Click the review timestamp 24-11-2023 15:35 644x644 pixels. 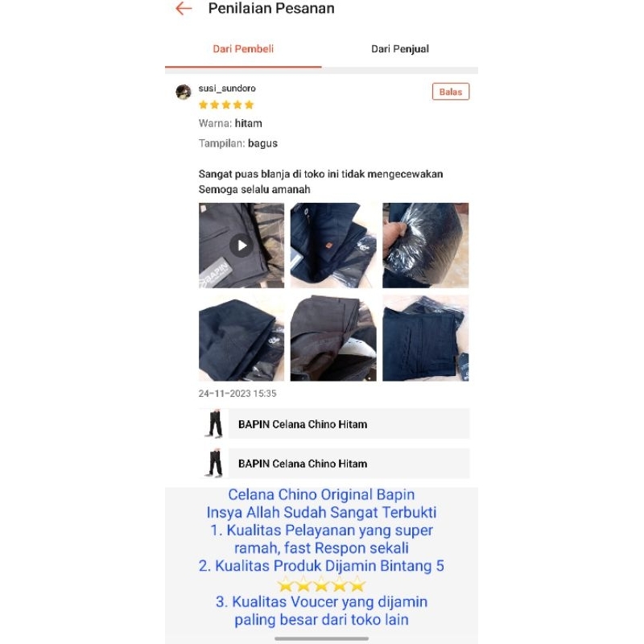coord(237,394)
